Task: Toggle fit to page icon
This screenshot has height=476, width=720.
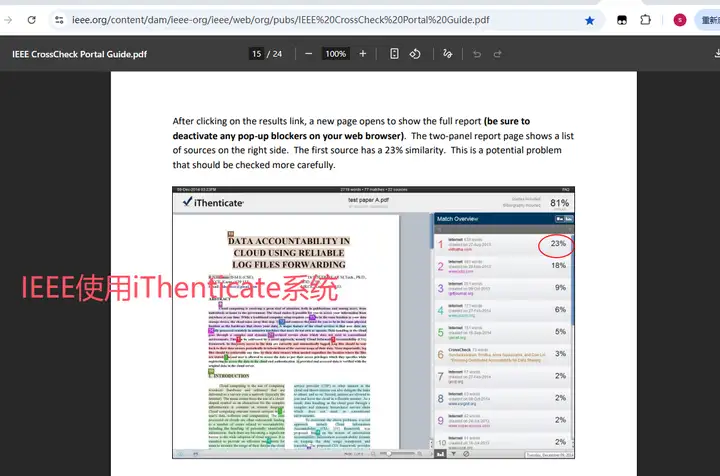Action: [x=394, y=54]
